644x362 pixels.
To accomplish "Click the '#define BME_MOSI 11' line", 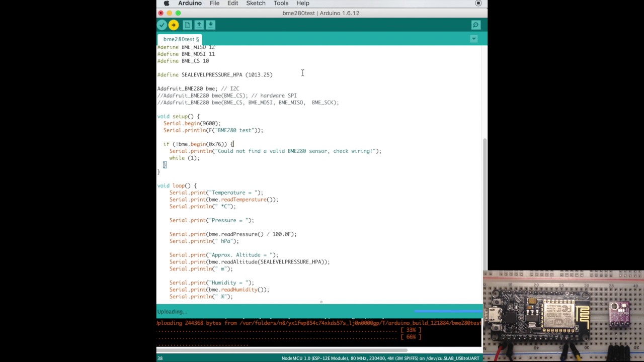I will tap(186, 54).
